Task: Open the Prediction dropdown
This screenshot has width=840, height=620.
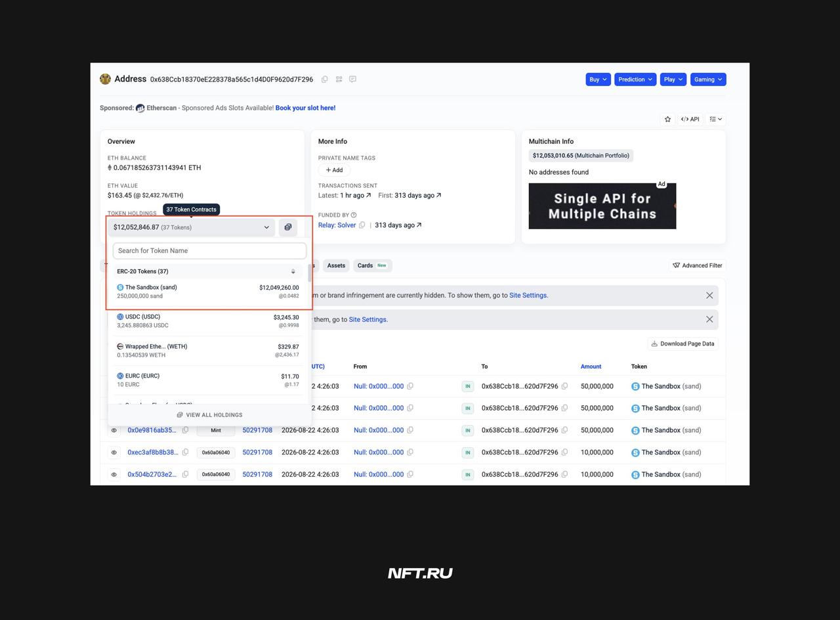Action: pyautogui.click(x=635, y=79)
